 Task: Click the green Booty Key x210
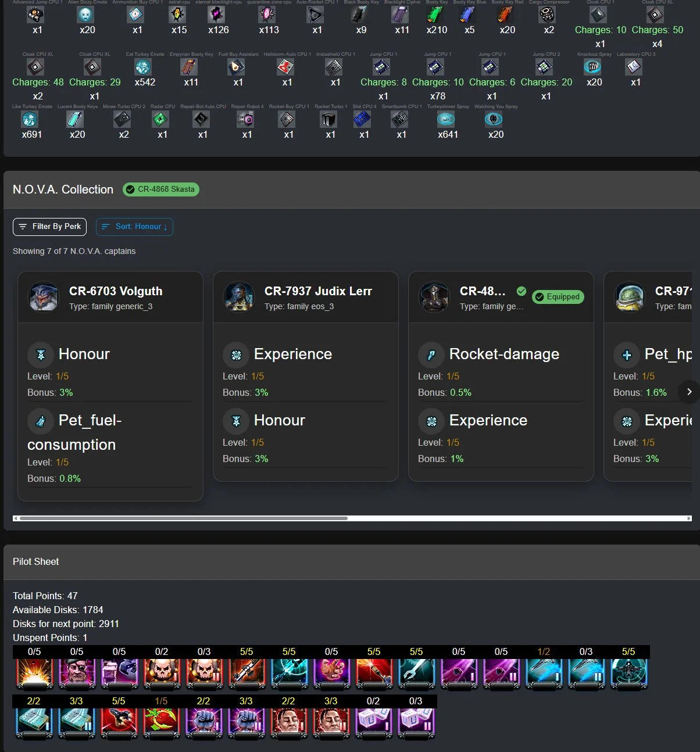(x=435, y=15)
